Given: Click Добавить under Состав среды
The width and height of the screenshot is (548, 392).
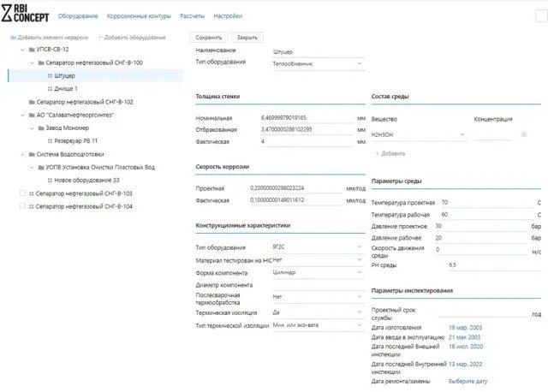Looking at the screenshot, I should [390, 153].
